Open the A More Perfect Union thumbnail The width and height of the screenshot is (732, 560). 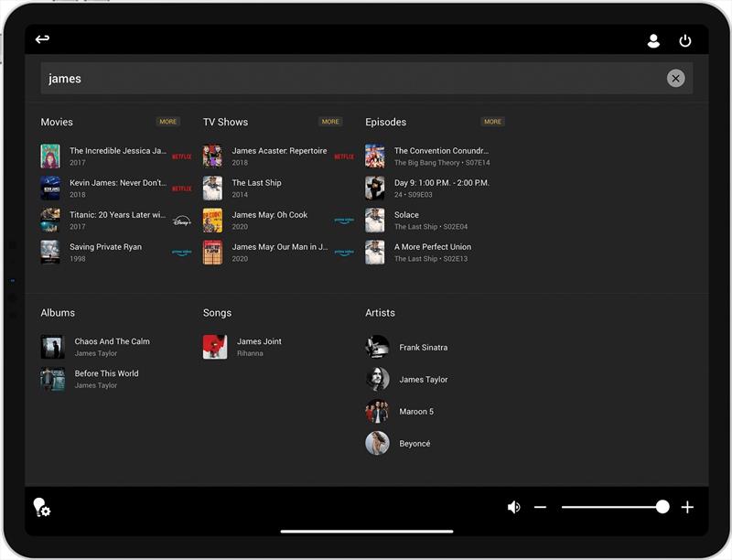(375, 252)
